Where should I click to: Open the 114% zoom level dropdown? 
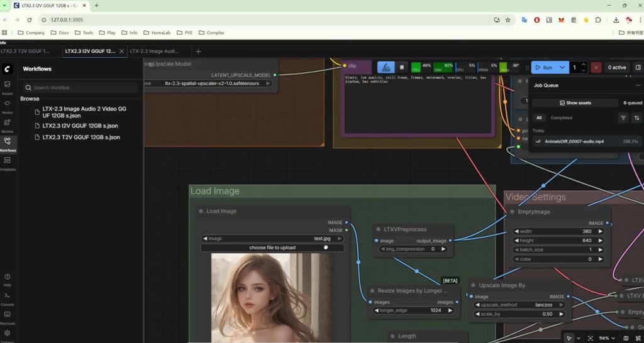click(606, 338)
